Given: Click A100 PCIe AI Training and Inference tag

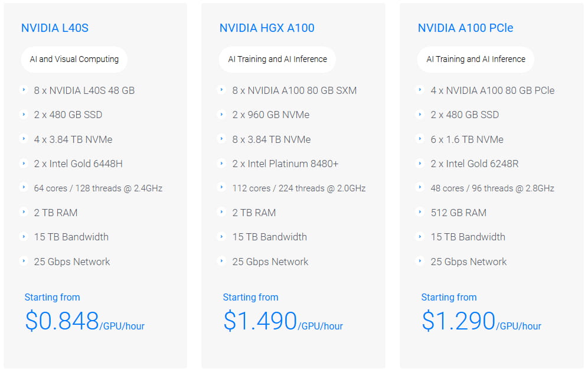Looking at the screenshot, I should [476, 59].
